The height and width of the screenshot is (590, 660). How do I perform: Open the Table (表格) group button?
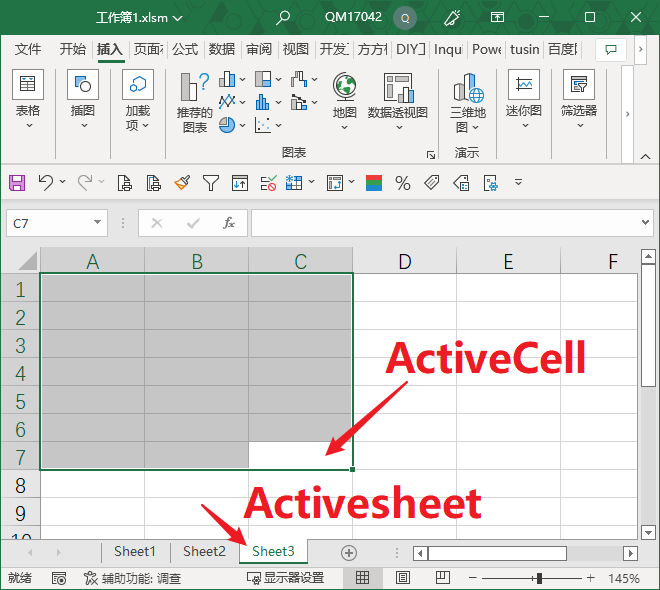(x=28, y=99)
